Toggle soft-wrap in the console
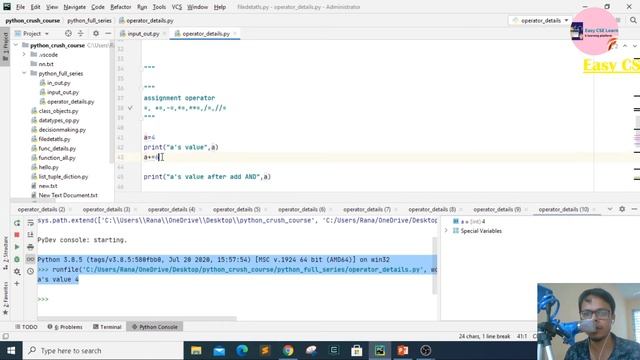Screen dimensions: 640x360 tap(30, 223)
